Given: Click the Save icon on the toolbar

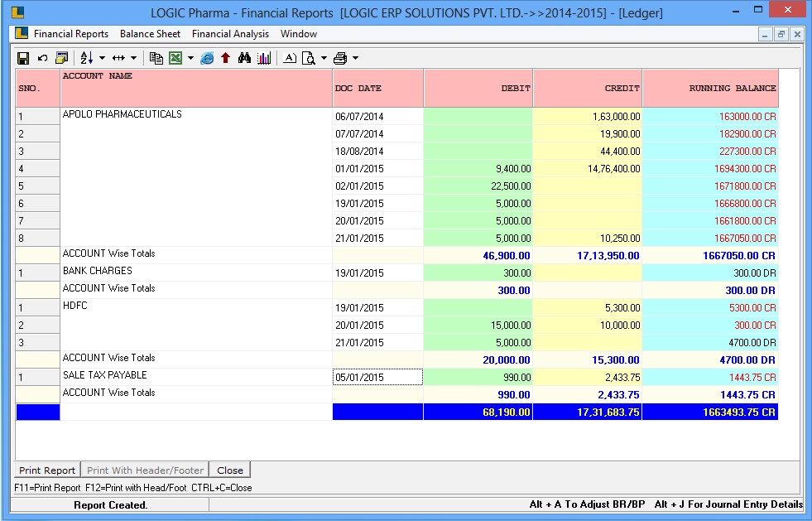Looking at the screenshot, I should pyautogui.click(x=22, y=58).
